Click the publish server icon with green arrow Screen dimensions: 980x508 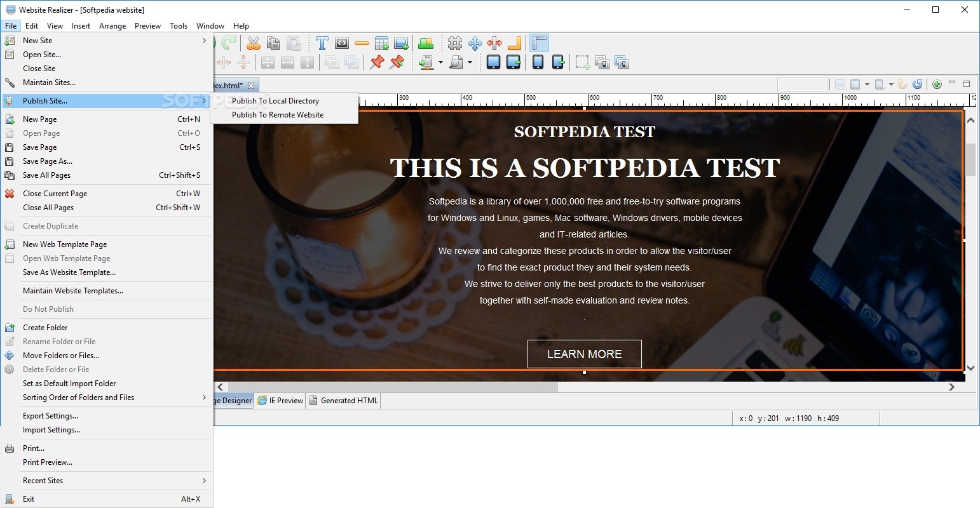pos(426,62)
